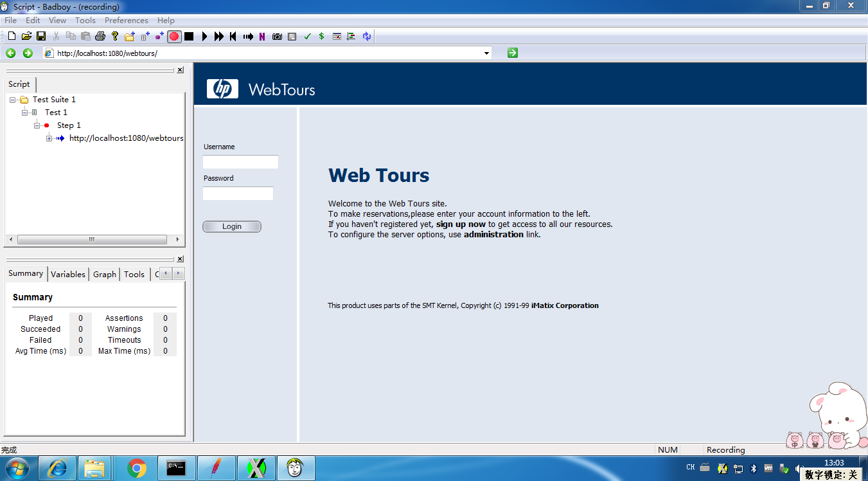
Task: Open the Help menu
Action: pyautogui.click(x=166, y=21)
